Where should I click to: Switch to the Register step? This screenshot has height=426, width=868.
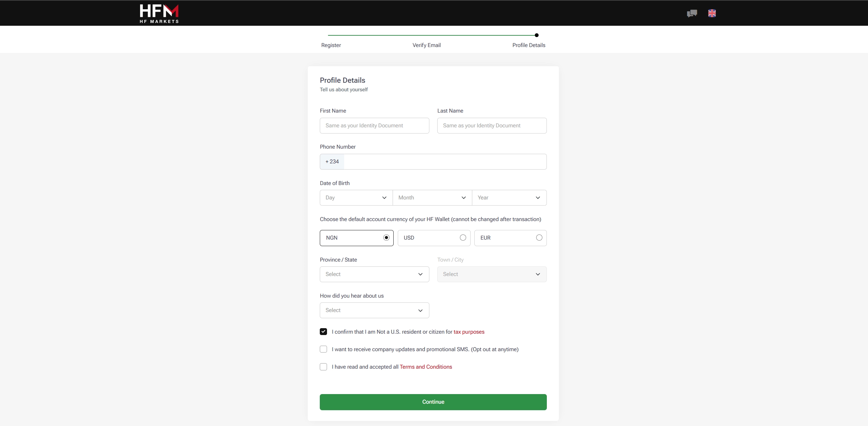[x=331, y=45]
